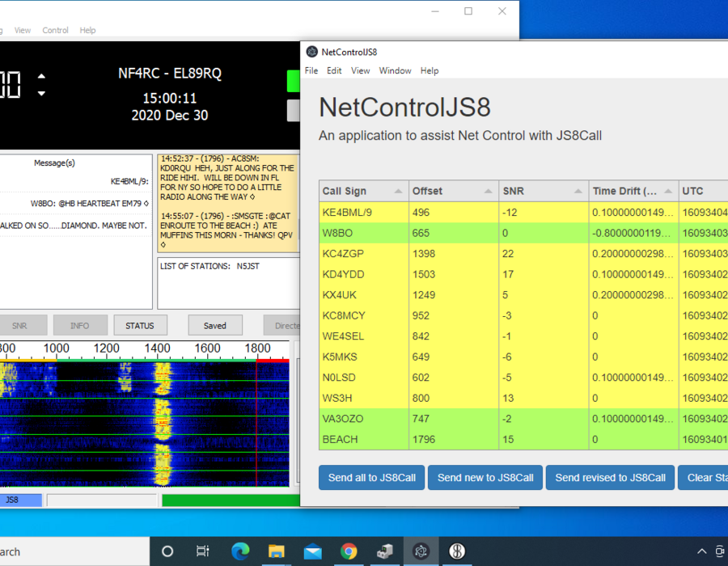Click the 1800 Hz red marker line
728x566 pixels.
(256, 422)
